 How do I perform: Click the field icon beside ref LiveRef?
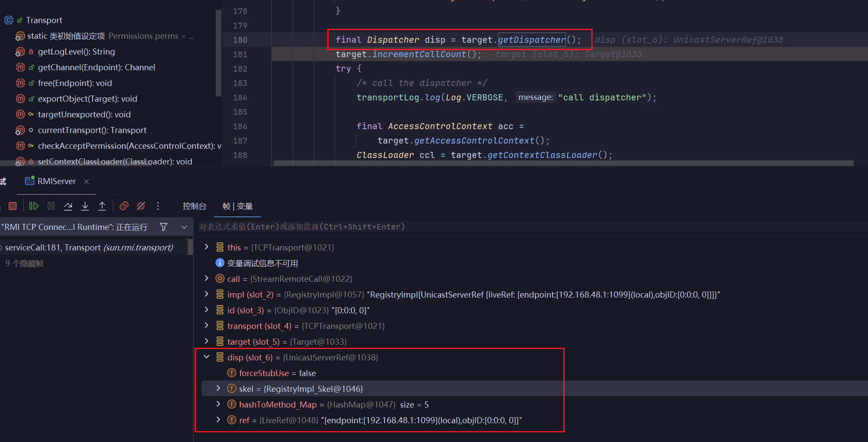[232, 420]
